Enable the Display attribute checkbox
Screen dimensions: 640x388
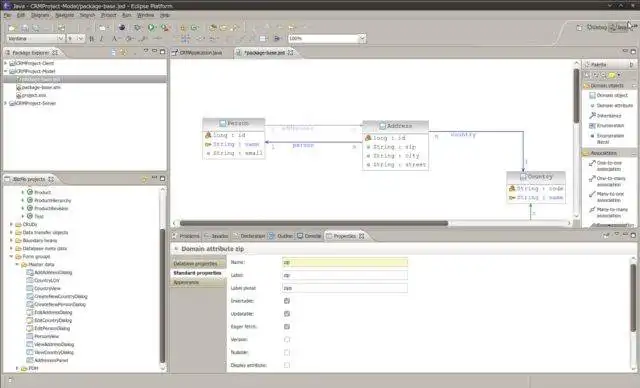pos(287,365)
